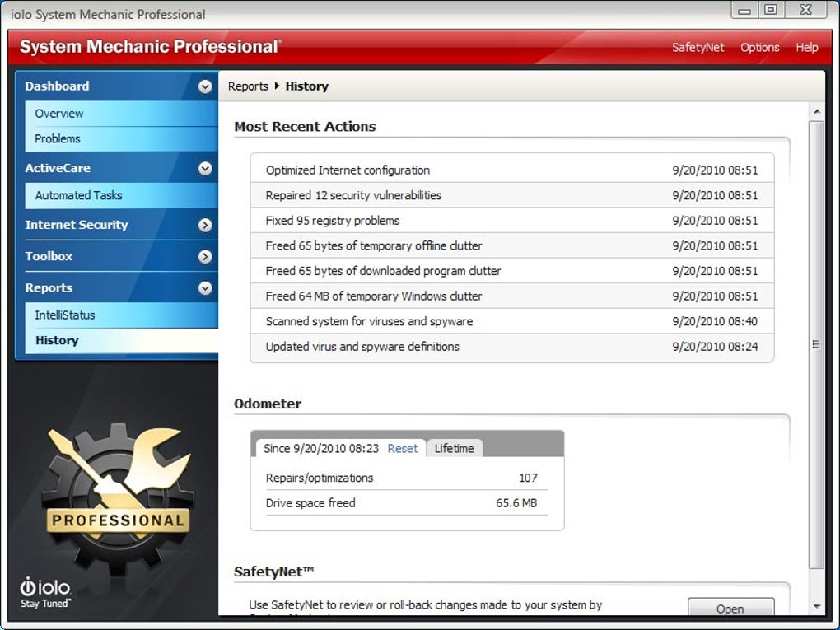Click the 9/20/2010 08:40 timestamp
This screenshot has width=840, height=630.
715,321
